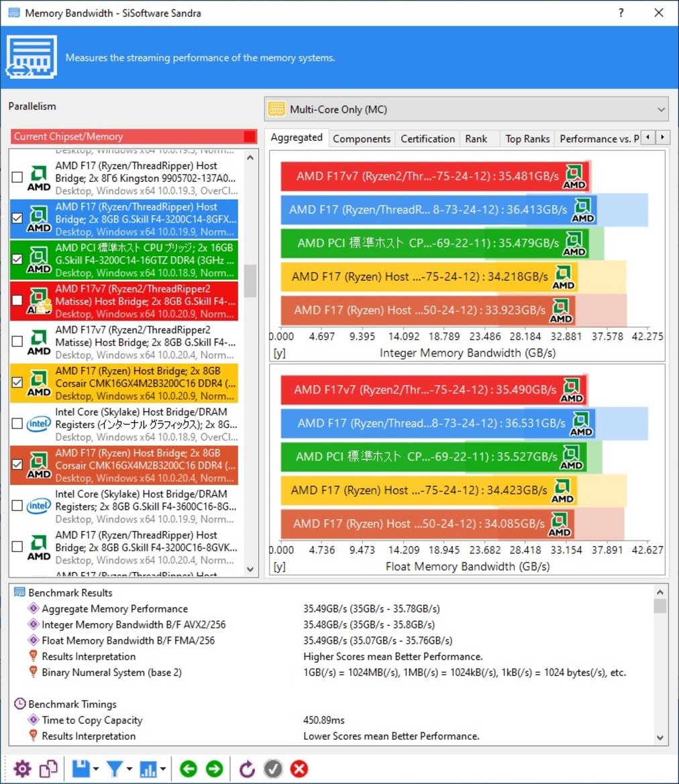Screen dimensions: 679x784
Task: Click the help question mark in title bar
Action: tap(621, 13)
